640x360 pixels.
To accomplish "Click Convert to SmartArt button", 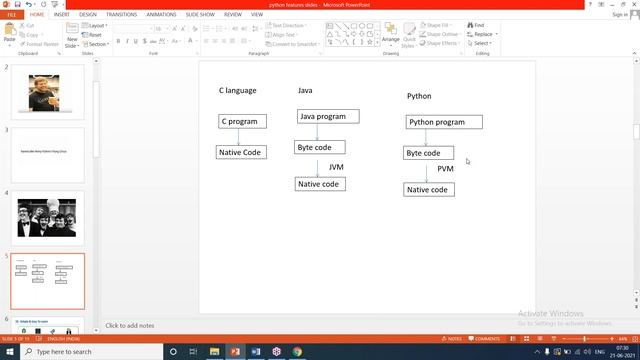I will pyautogui.click(x=293, y=44).
